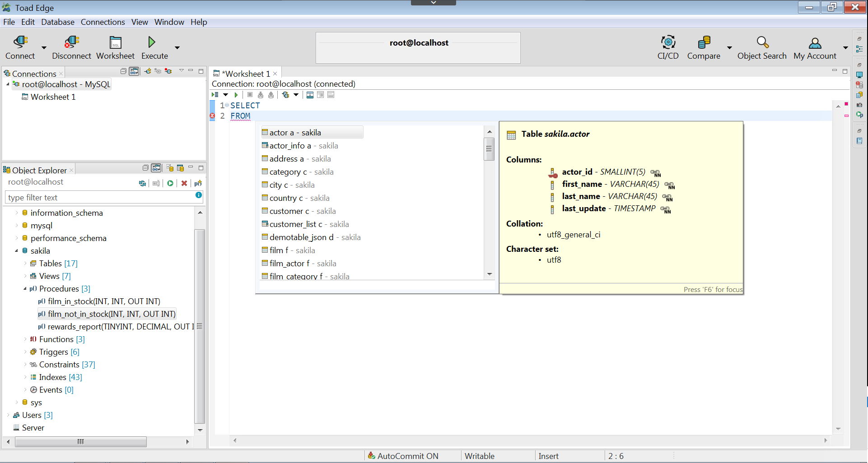Click the green run icon in Object Explorer

tap(170, 183)
